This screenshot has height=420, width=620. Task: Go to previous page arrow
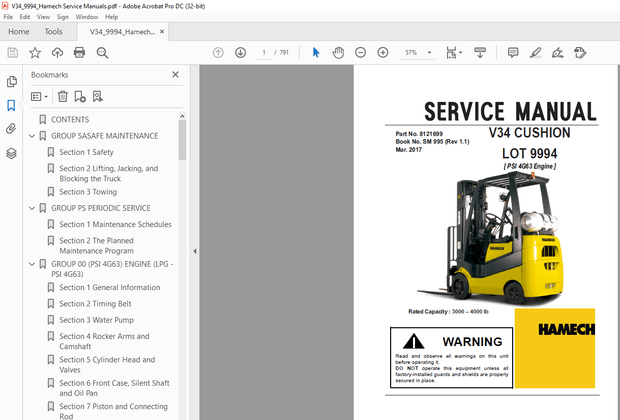click(218, 53)
